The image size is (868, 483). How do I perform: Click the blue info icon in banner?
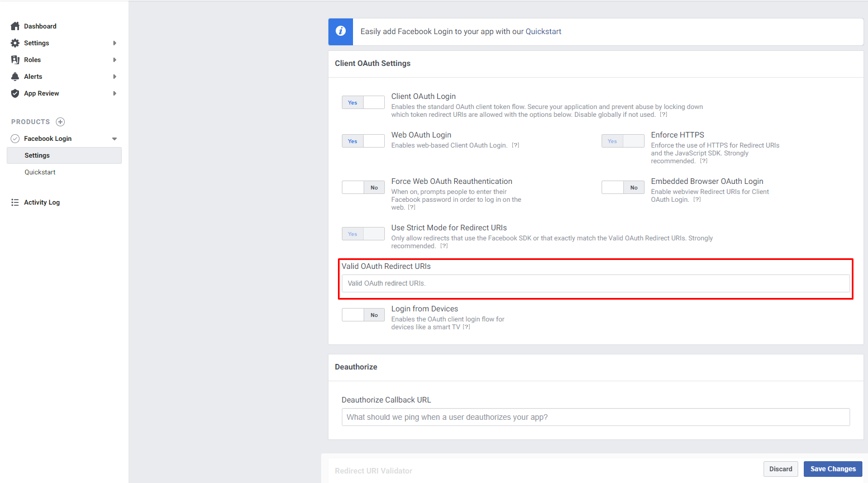pos(341,31)
